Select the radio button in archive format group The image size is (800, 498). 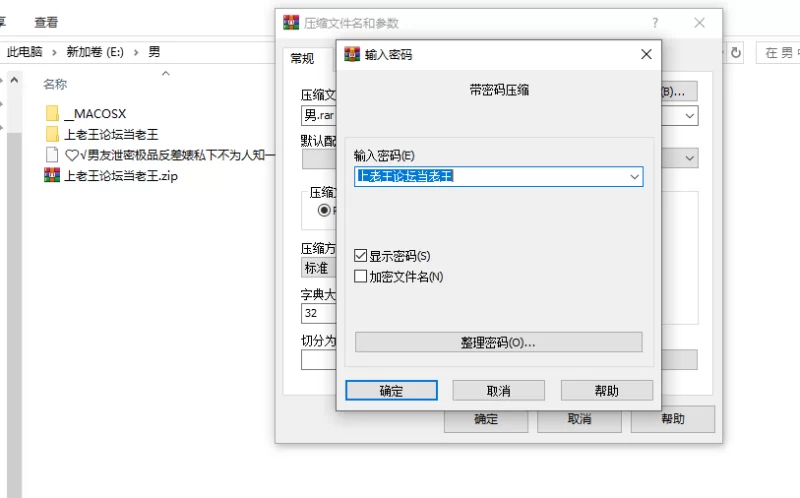tap(324, 210)
